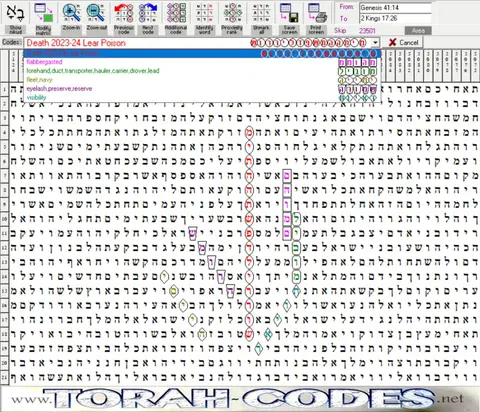Click the olive diamond letter in row 14
The height and width of the screenshot is (412, 480).
pyautogui.click(x=164, y=276)
